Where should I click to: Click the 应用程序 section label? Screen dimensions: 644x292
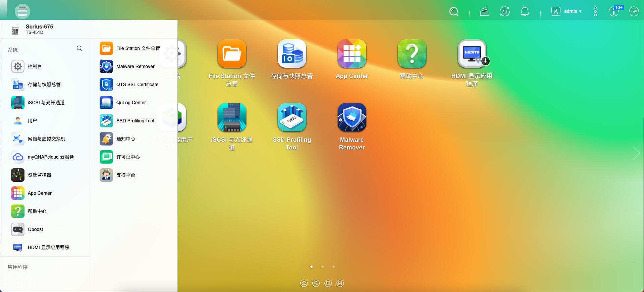[18, 267]
